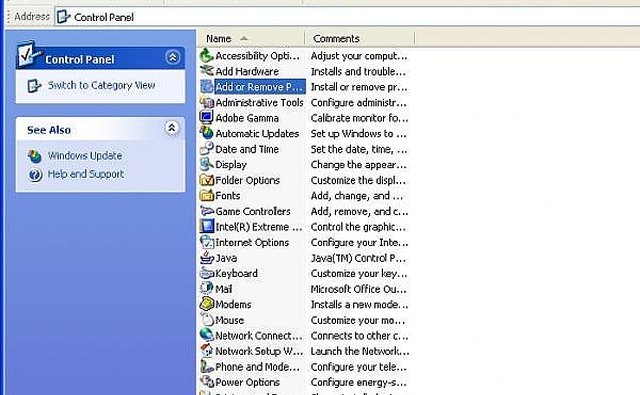Screen dimensions: 640x395
Task: Open the Mouse icon
Action: 207,320
